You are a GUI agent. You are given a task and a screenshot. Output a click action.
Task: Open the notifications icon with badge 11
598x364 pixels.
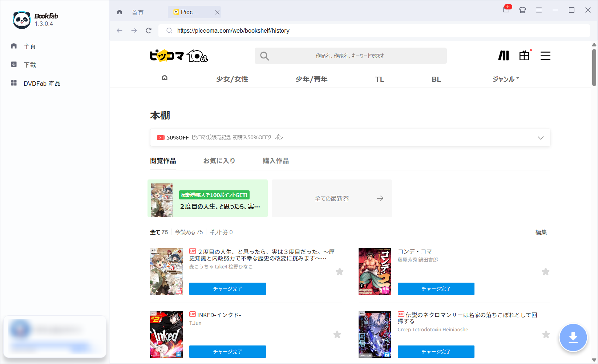(506, 10)
